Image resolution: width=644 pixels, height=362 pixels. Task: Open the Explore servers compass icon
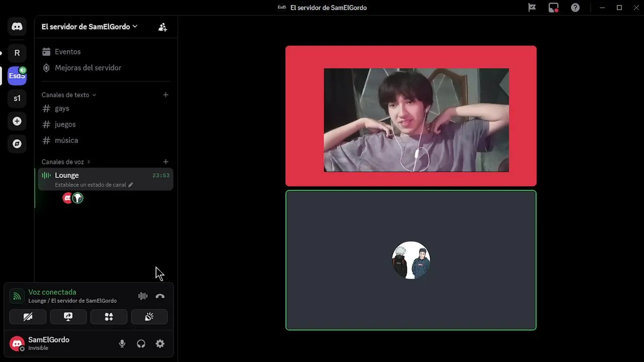17,144
